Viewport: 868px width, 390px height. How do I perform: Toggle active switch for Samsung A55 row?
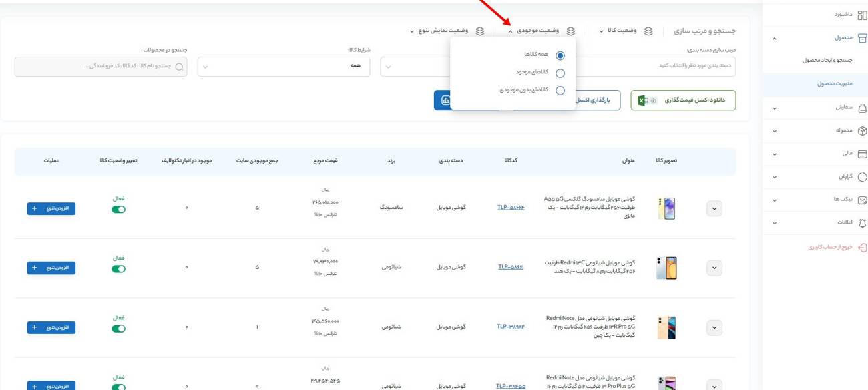pos(118,209)
